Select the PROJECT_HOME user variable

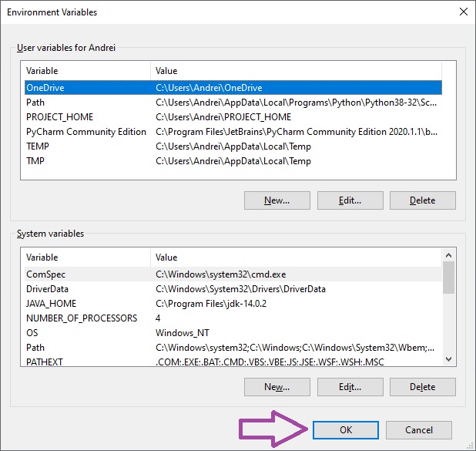(233, 117)
